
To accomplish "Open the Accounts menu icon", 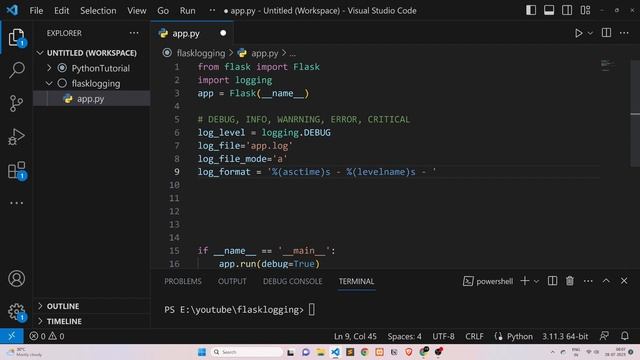I will (x=16, y=279).
